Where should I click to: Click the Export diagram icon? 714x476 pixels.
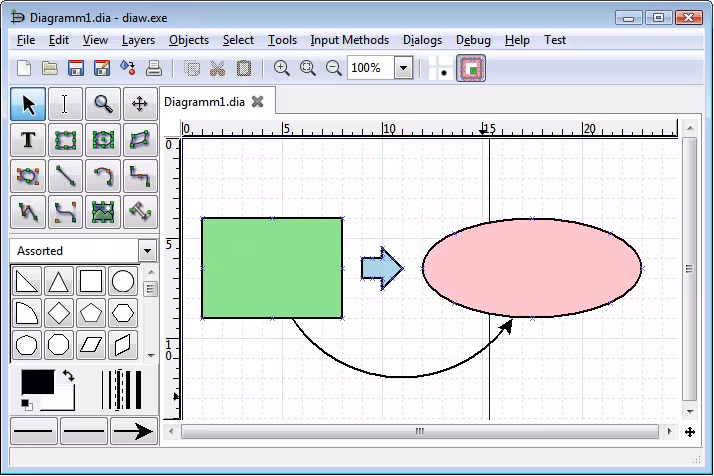point(128,68)
